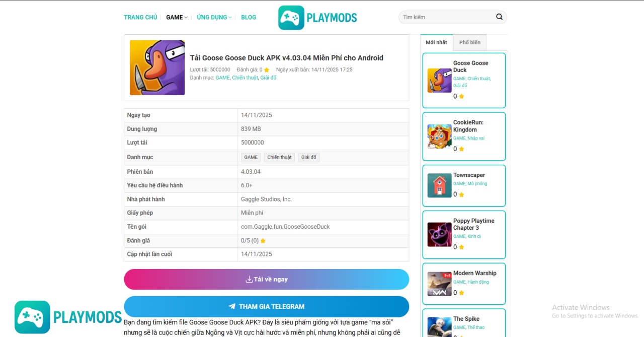Screen dimensions: 644x337
Task: Select the Ngày xuất bản 14/11/2025 17:25 text
Action: click(314, 70)
